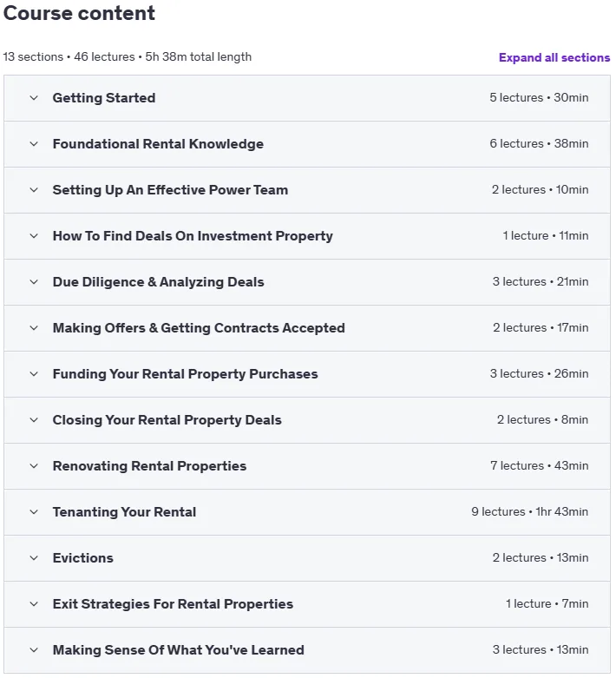Expand Due Diligence & Analyzing Deals chevron
The image size is (616, 678).
(34, 282)
